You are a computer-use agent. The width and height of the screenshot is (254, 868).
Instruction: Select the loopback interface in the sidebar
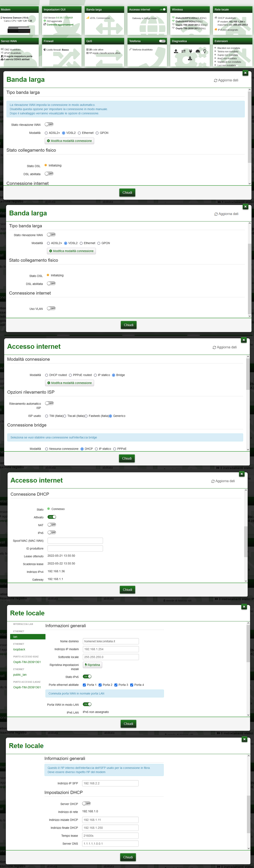(x=19, y=649)
